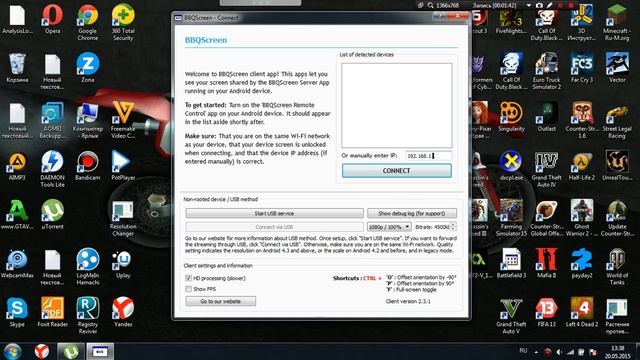The width and height of the screenshot is (640, 360).
Task: Click Show debug log (for support) button
Action: point(411,213)
